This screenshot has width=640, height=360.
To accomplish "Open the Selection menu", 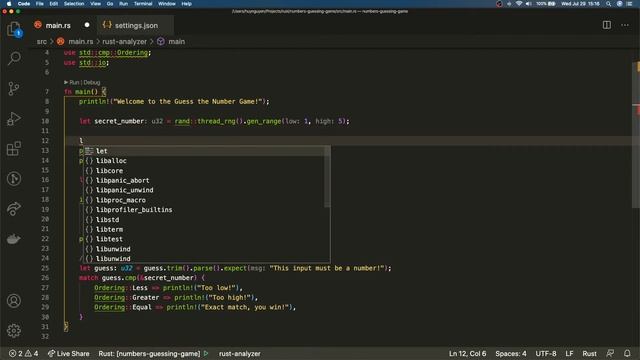I will (74, 4).
